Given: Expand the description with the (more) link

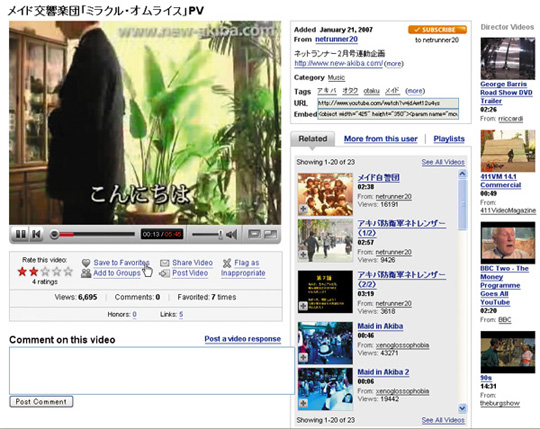Looking at the screenshot, I should pyautogui.click(x=394, y=64).
